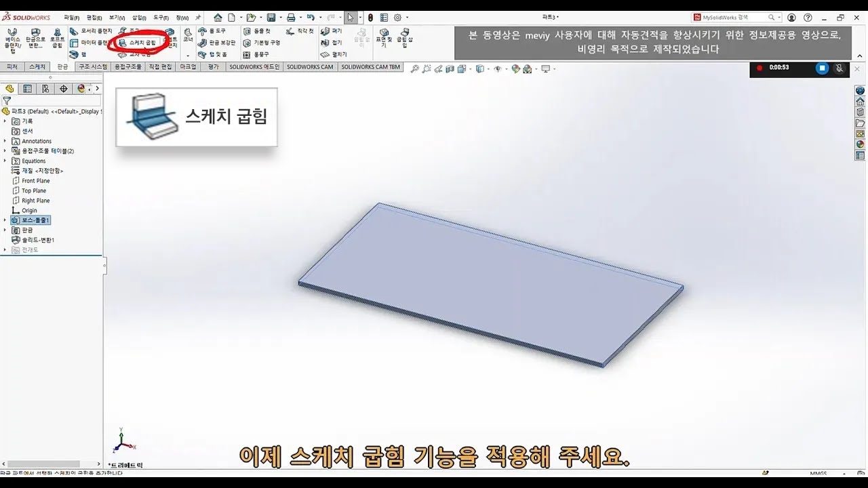Click the Home icon in top toolbar
The width and height of the screenshot is (868, 488).
click(218, 18)
